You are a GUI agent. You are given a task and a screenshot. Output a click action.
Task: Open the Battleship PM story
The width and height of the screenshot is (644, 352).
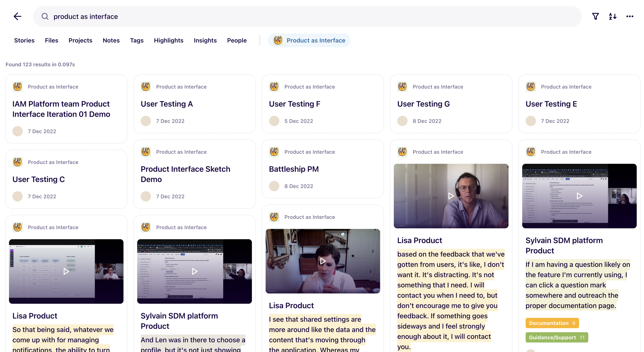coord(294,169)
